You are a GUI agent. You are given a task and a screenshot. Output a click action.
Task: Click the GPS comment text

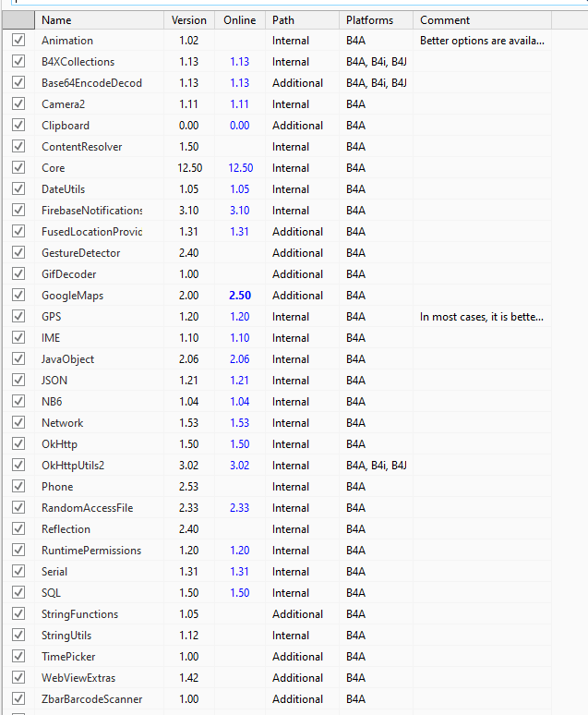point(482,317)
